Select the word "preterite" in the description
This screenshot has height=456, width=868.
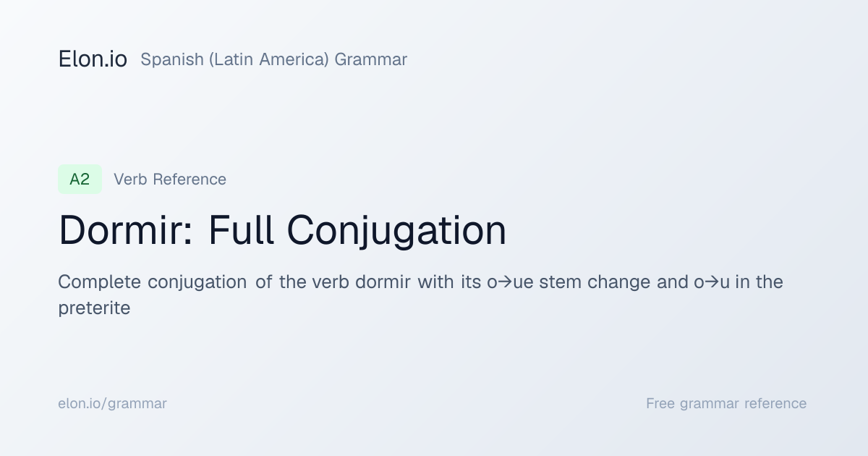(x=94, y=308)
